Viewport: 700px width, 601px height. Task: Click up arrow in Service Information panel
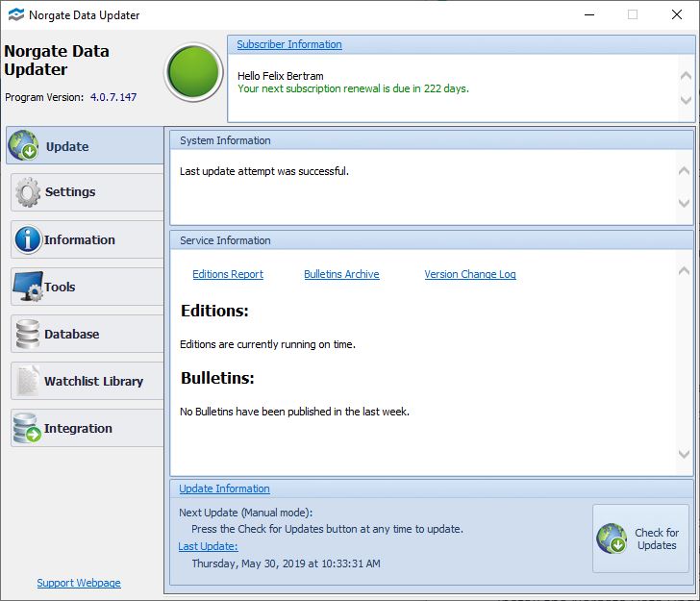tap(684, 270)
